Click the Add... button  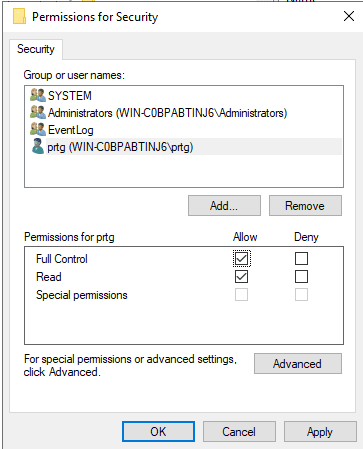[224, 206]
